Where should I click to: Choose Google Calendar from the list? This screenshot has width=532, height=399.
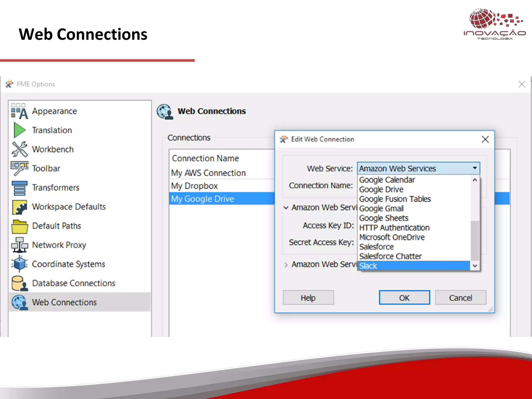point(414,180)
